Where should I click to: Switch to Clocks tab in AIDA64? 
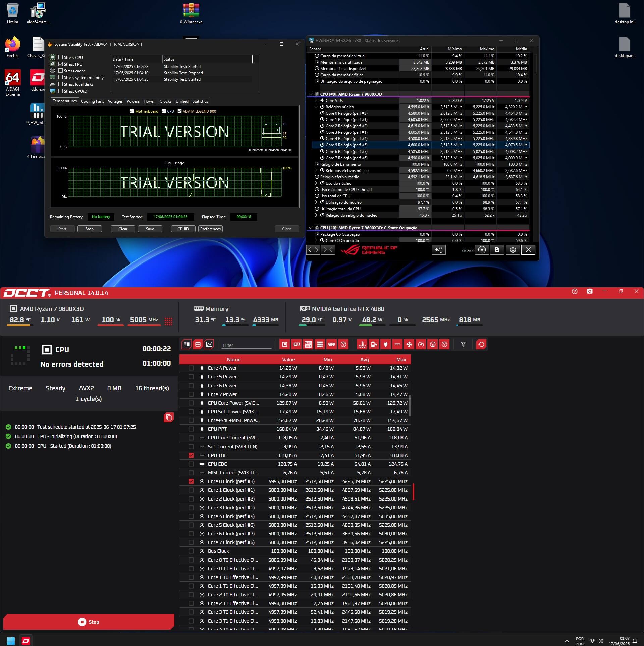click(165, 101)
